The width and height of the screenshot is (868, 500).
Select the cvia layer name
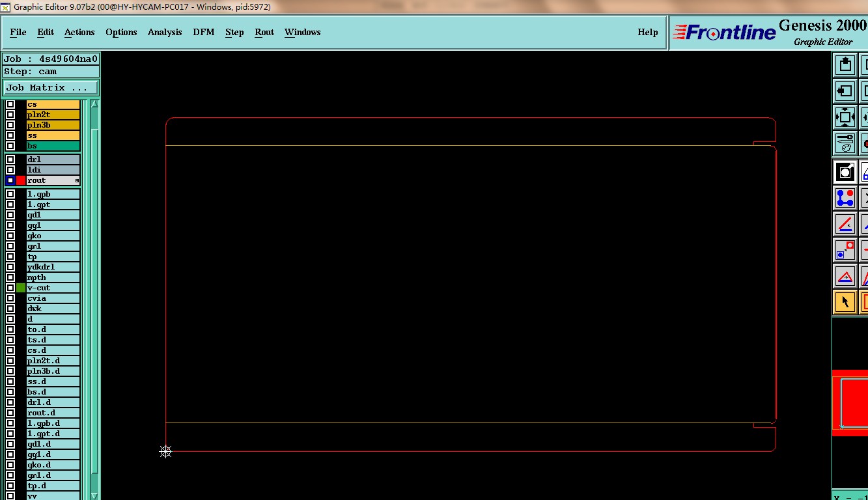(53, 298)
